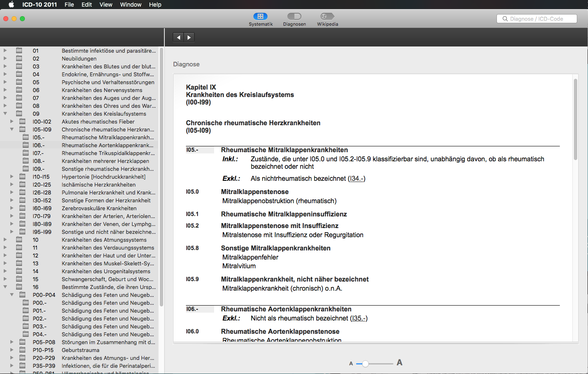Click the back navigation arrow
Screen dimensions: 588x374
178,37
